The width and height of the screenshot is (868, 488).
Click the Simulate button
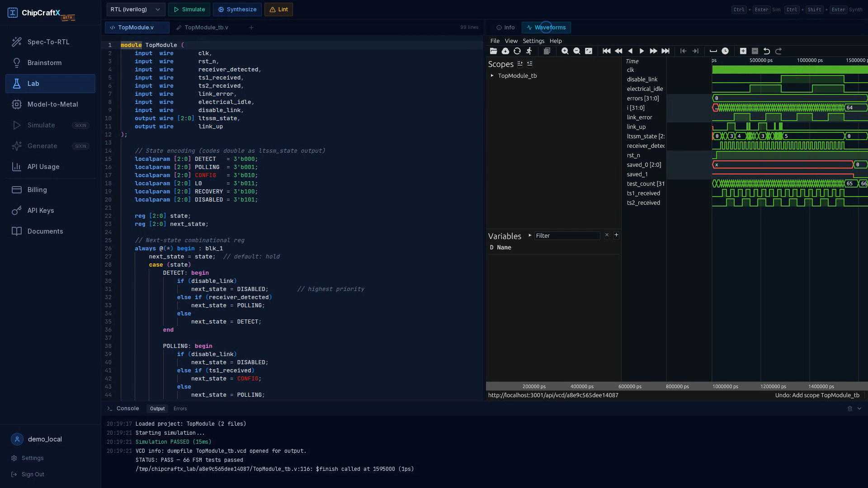pyautogui.click(x=189, y=9)
